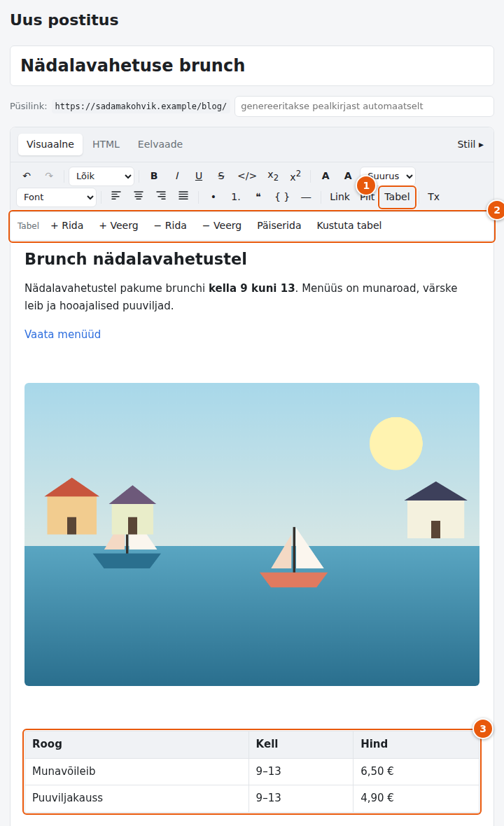Insert a horizontal rule
This screenshot has width=504, height=826.
pos(306,197)
